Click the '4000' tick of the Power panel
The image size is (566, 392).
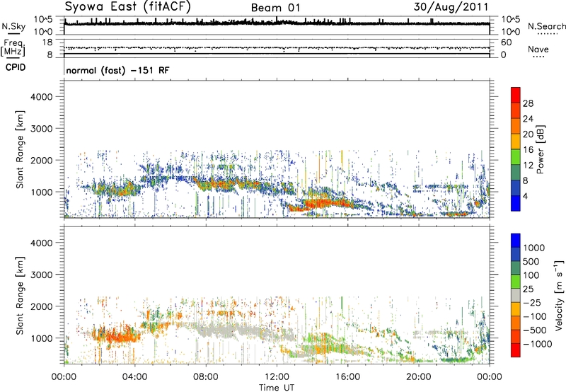coord(41,97)
